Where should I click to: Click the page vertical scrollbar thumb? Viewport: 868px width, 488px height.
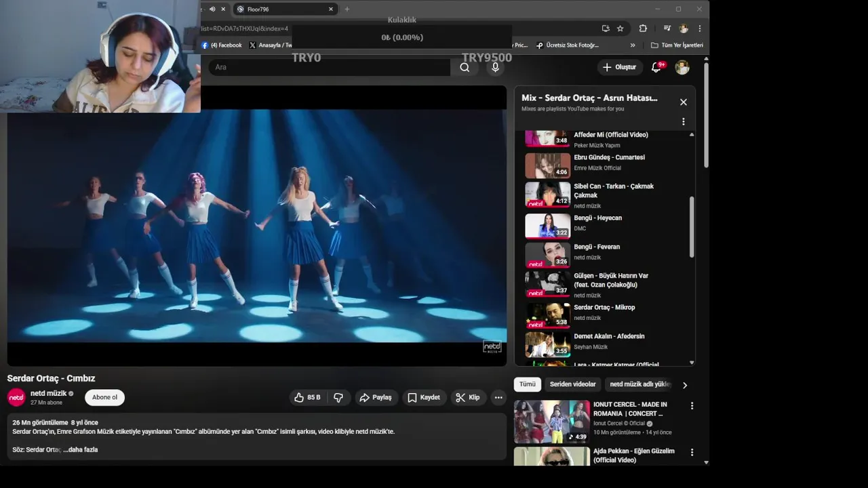coord(706,115)
